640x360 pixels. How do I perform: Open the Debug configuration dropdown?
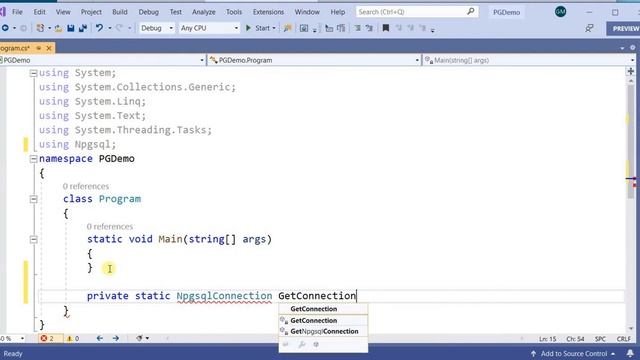[x=157, y=28]
